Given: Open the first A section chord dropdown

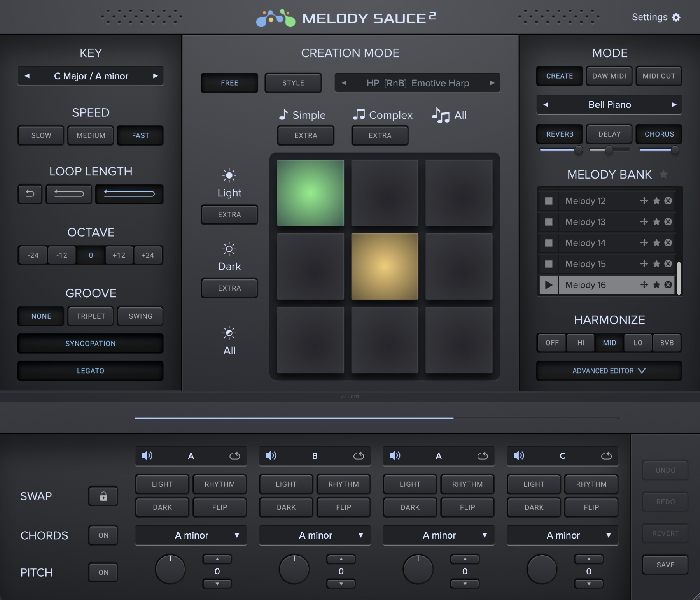Looking at the screenshot, I should click(191, 535).
